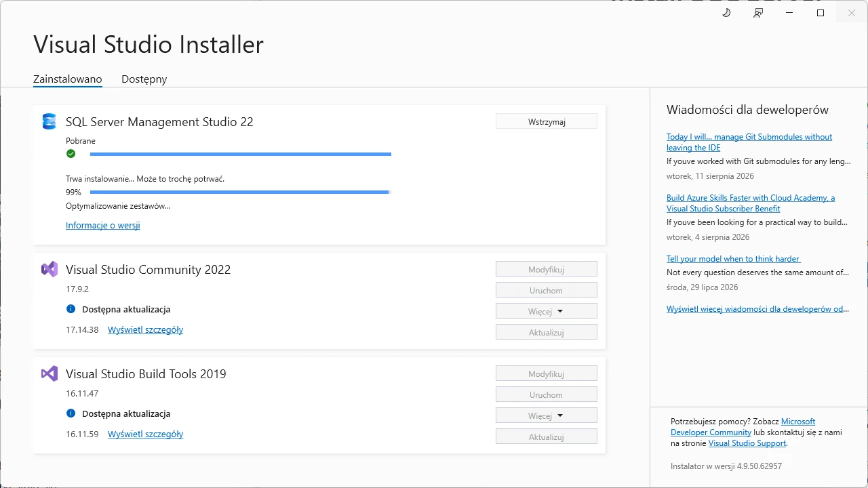Click the 'Trwa instalowanie' status message
This screenshot has height=488, width=868.
pos(145,178)
